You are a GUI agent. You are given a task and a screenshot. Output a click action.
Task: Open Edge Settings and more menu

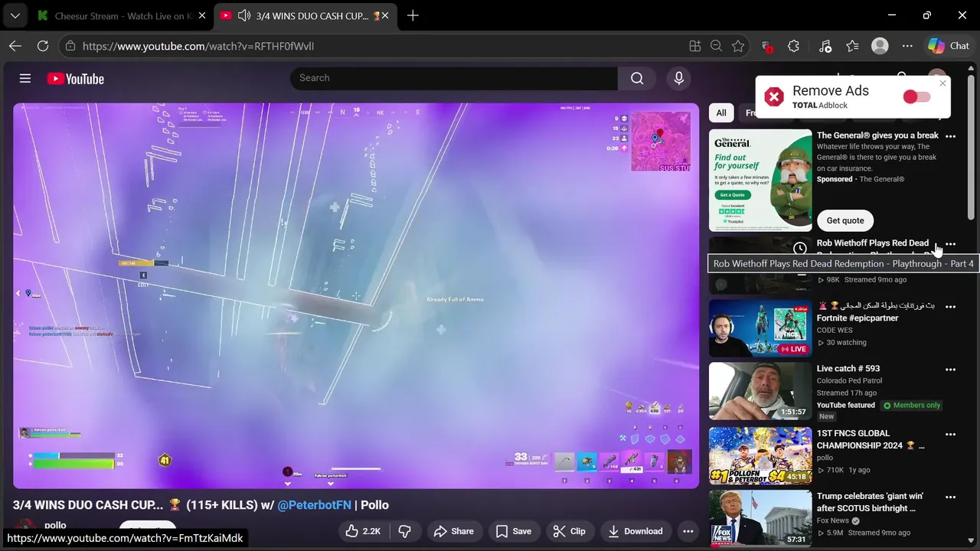[x=907, y=46]
